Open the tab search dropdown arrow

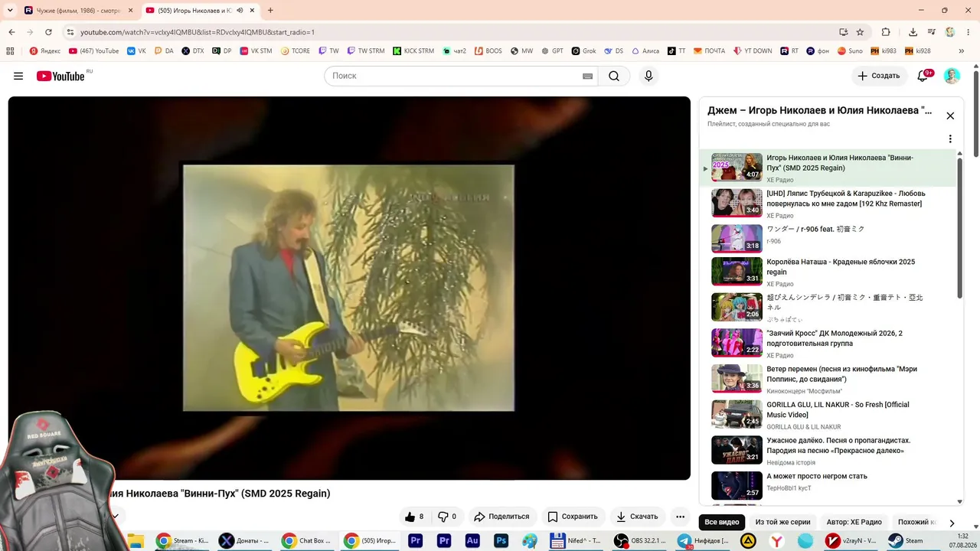[x=10, y=11]
